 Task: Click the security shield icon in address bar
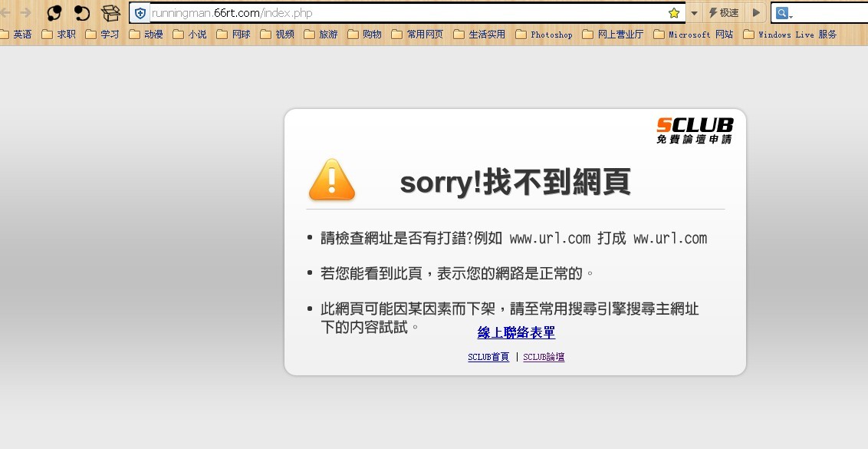point(140,13)
